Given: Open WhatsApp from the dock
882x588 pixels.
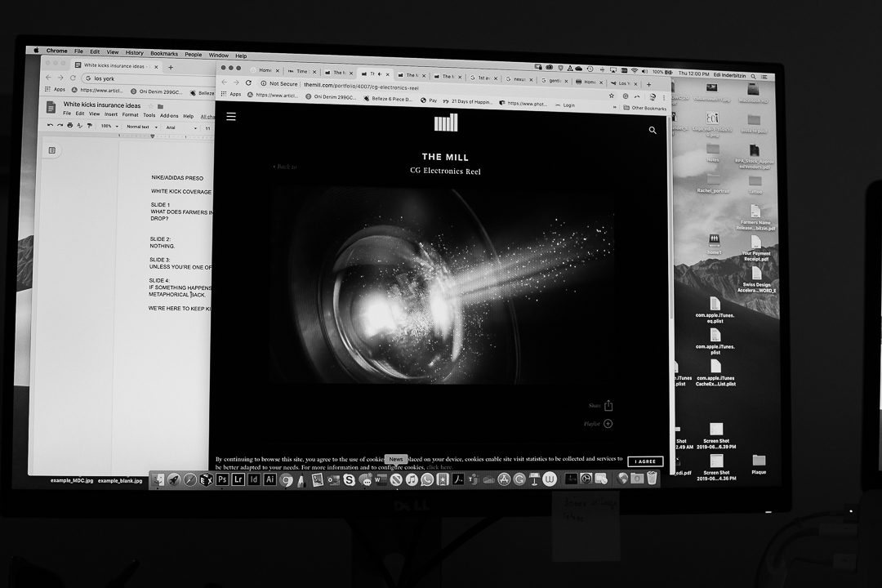Looking at the screenshot, I should tap(427, 480).
